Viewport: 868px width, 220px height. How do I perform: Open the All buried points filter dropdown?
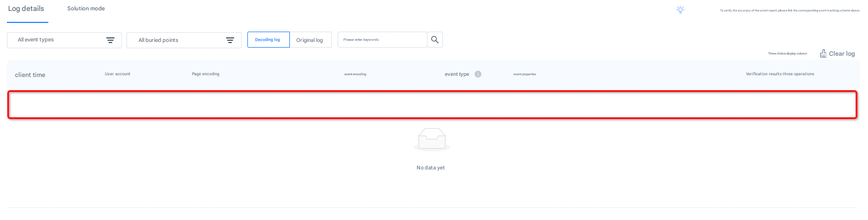pyautogui.click(x=184, y=40)
